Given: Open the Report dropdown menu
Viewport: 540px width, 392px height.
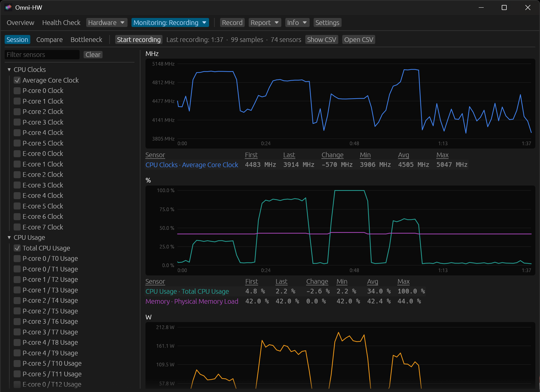Looking at the screenshot, I should click(265, 23).
